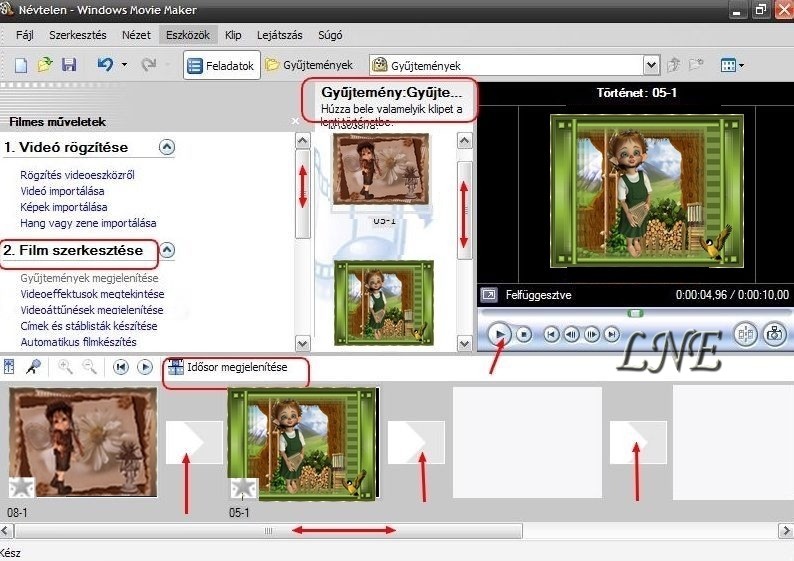Click the collection pane scroll up arrow
Image resolution: width=794 pixels, height=561 pixels.
click(x=464, y=141)
